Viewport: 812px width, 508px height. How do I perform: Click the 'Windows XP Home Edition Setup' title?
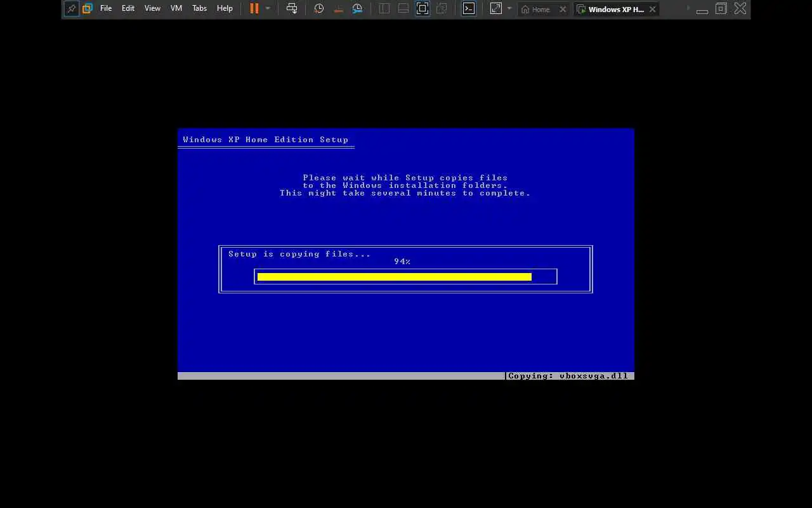266,140
